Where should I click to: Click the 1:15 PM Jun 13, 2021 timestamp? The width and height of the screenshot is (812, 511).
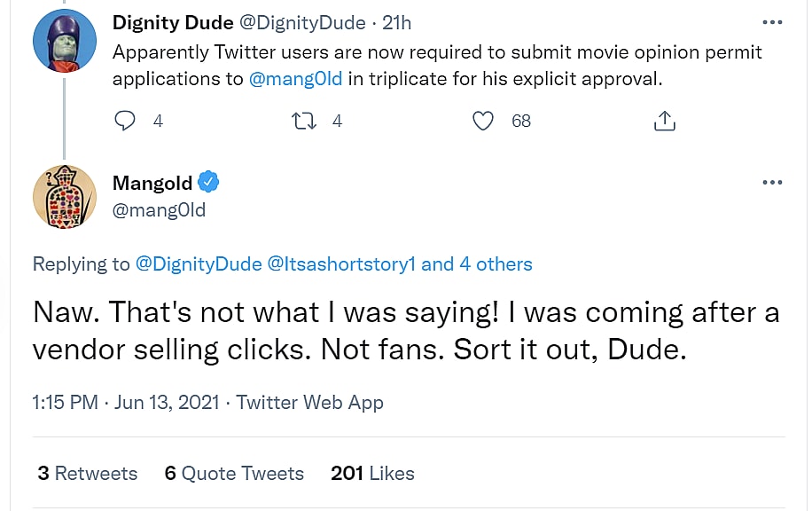point(124,402)
